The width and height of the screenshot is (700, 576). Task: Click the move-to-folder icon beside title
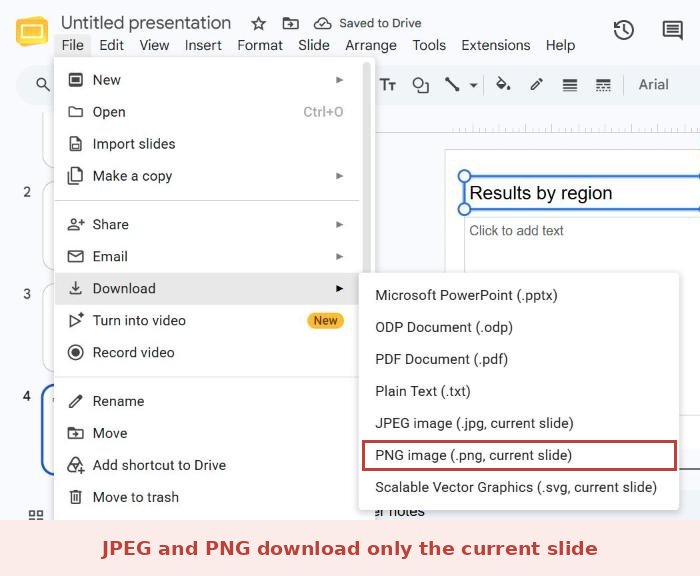pyautogui.click(x=291, y=23)
